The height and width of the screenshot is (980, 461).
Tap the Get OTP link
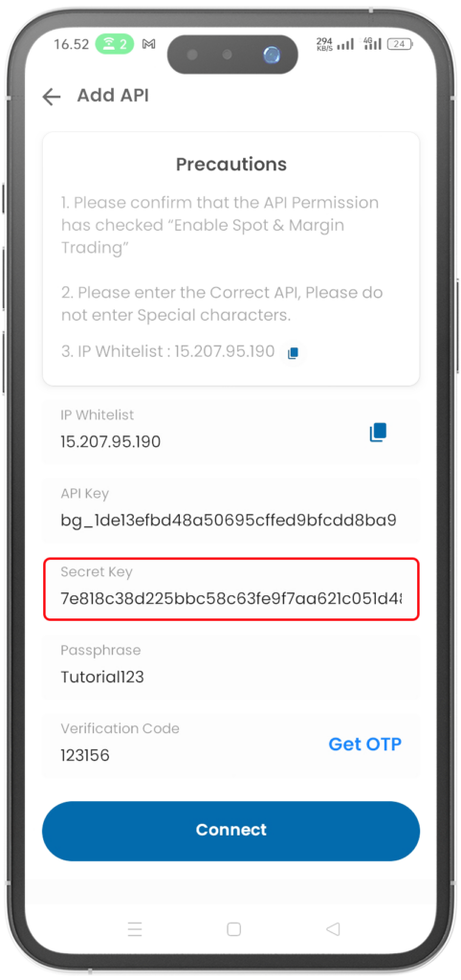pyautogui.click(x=364, y=744)
